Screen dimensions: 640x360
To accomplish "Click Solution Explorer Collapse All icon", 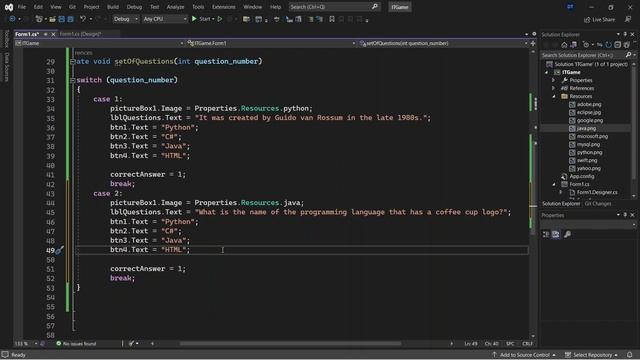I will click(618, 44).
